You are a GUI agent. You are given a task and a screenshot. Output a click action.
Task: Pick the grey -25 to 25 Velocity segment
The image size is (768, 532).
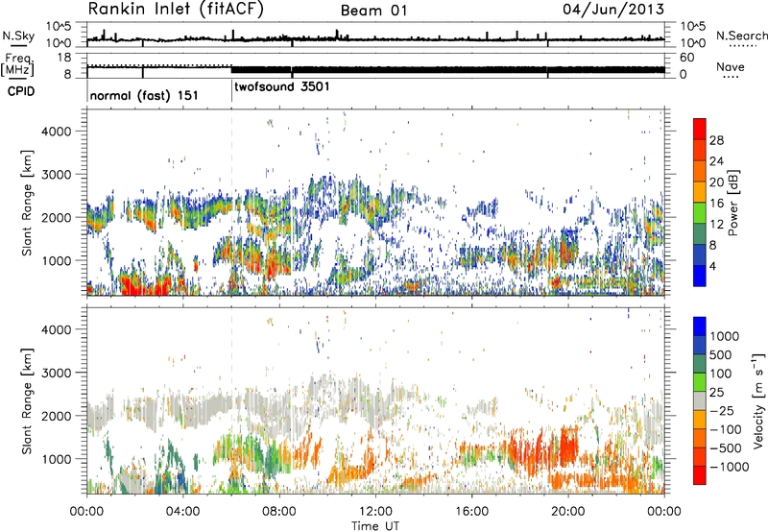(700, 400)
